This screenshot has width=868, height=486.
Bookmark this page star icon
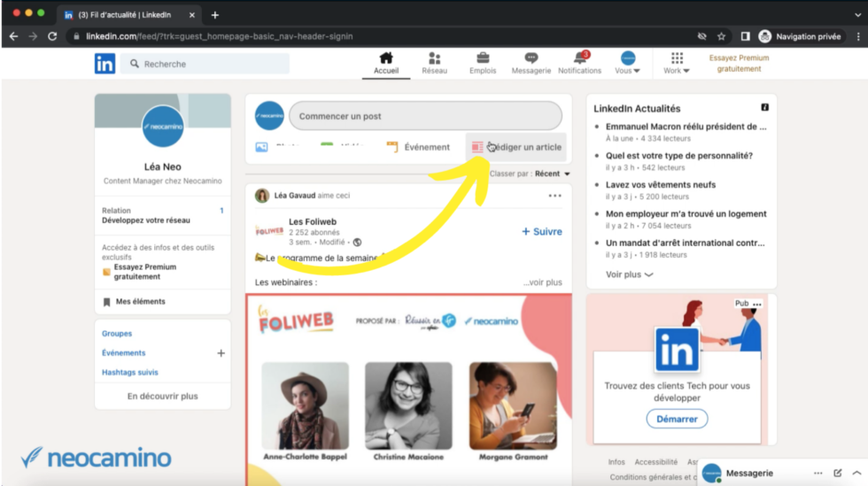click(721, 36)
